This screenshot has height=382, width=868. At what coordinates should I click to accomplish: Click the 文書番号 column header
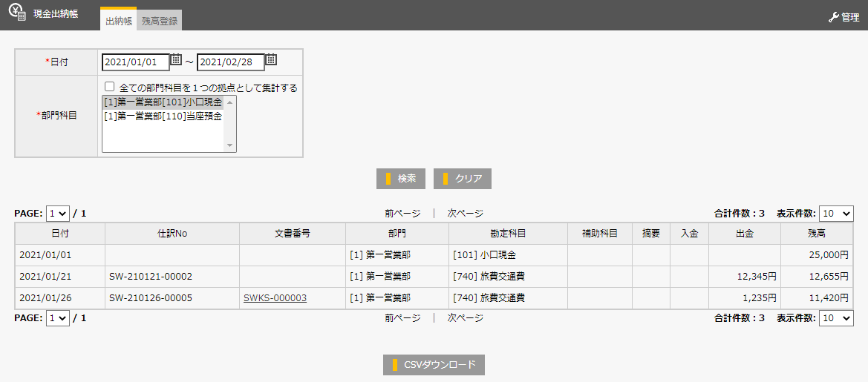(293, 234)
